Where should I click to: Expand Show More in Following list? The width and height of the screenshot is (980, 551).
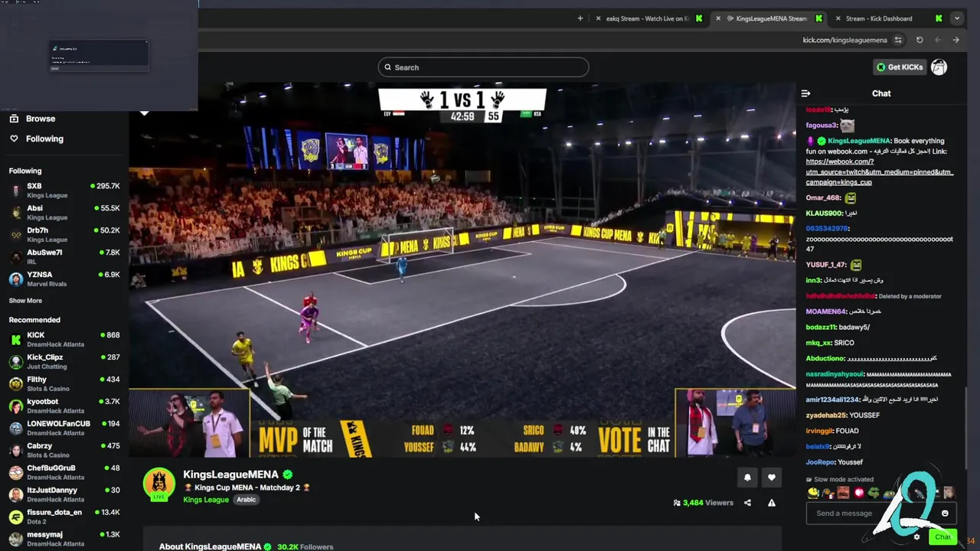tap(25, 301)
